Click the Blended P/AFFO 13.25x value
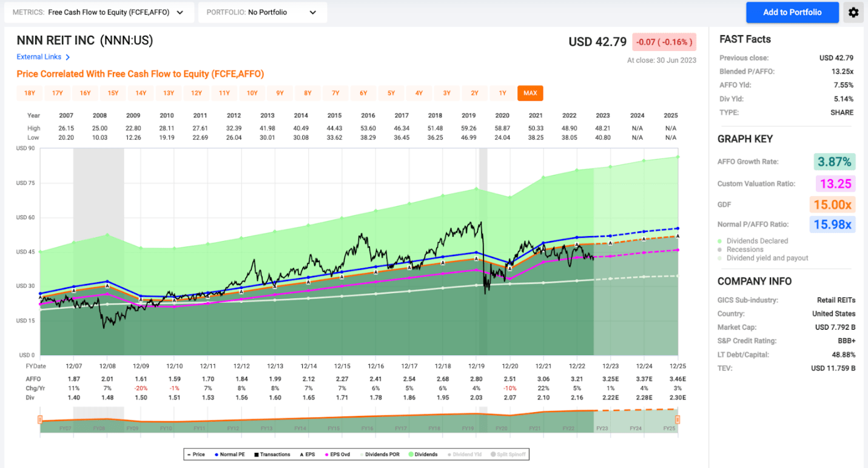The width and height of the screenshot is (868, 468). point(843,71)
